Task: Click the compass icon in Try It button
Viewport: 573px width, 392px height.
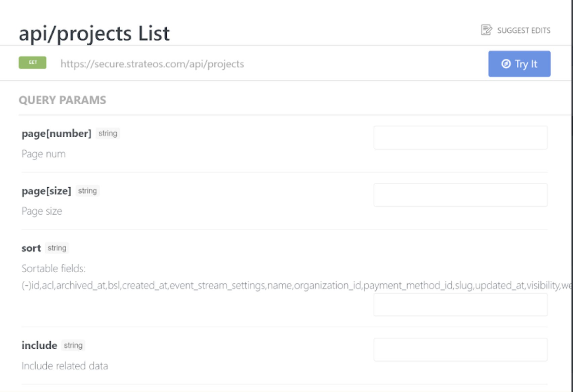Action: click(506, 64)
